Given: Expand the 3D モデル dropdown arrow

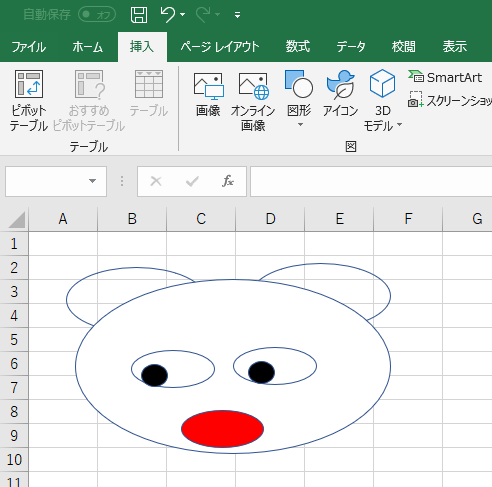Looking at the screenshot, I should [399, 125].
